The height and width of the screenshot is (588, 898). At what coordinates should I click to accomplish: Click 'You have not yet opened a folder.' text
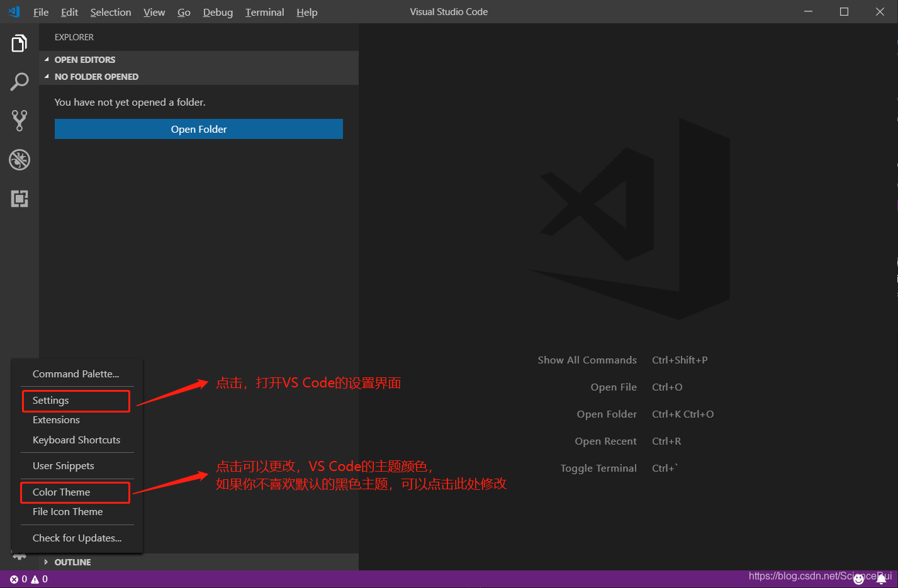[130, 103]
